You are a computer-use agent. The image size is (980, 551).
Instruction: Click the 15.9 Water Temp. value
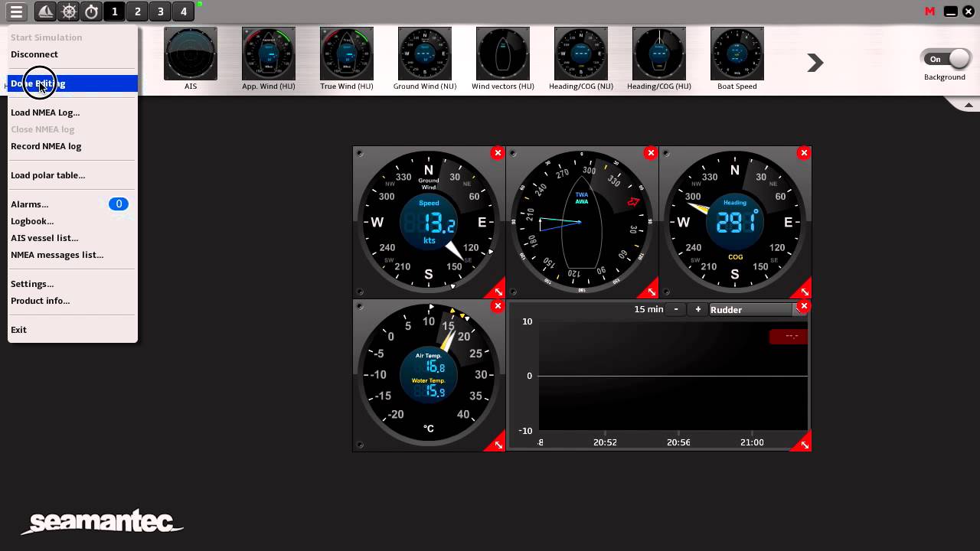coord(435,392)
